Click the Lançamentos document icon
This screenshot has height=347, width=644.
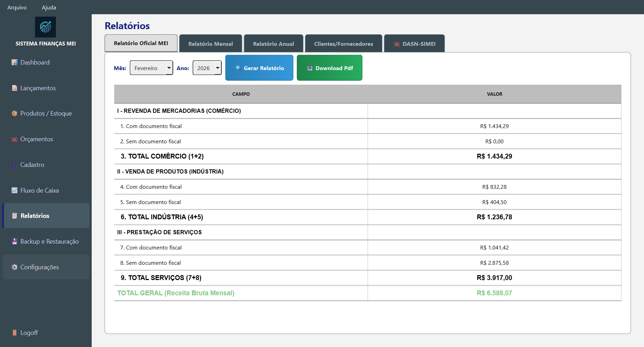click(14, 88)
